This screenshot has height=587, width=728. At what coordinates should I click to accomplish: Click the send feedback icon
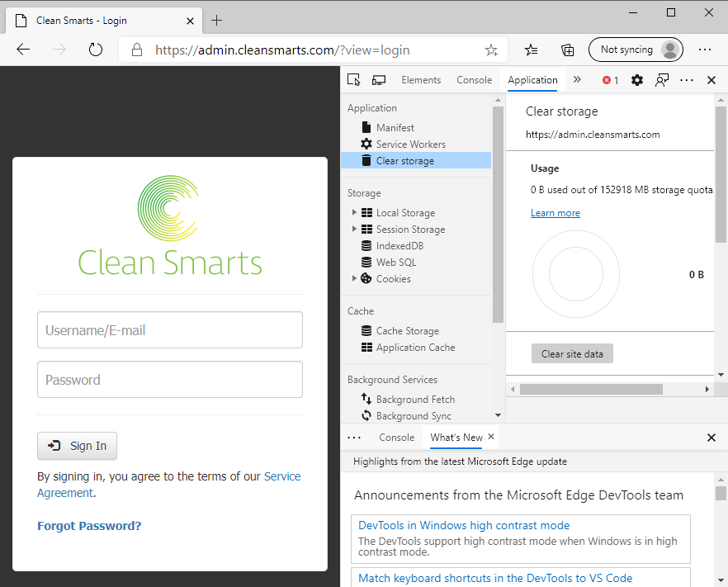coord(662,80)
